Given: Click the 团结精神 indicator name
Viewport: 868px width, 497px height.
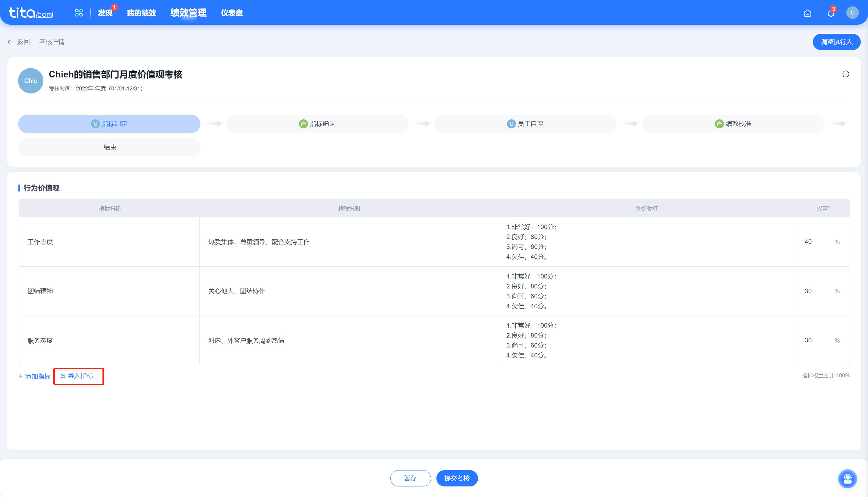Looking at the screenshot, I should [40, 291].
